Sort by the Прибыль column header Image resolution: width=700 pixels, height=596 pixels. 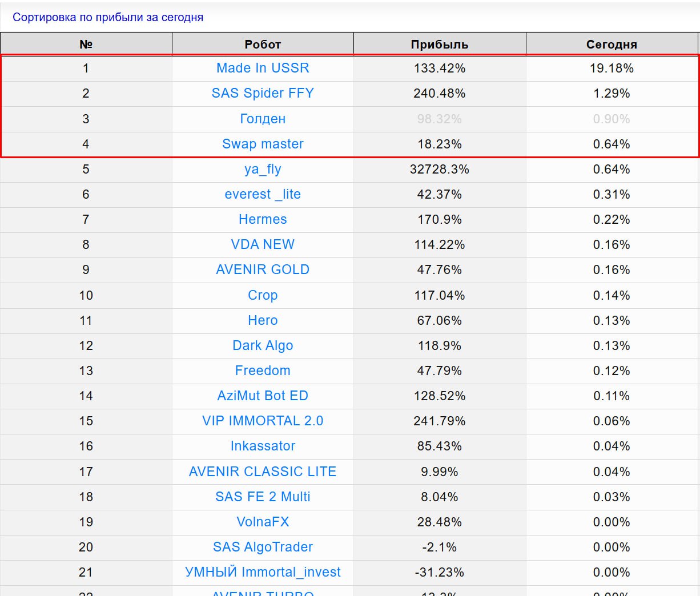(440, 45)
